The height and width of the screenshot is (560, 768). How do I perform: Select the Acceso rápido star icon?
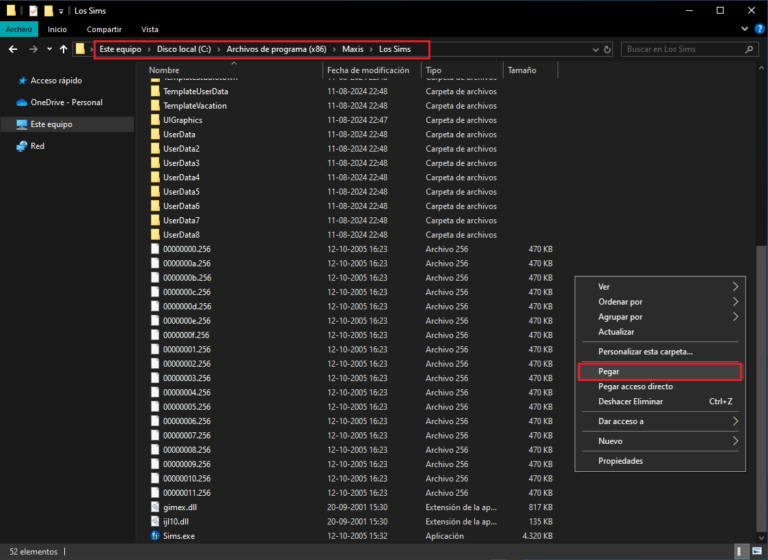tap(22, 80)
